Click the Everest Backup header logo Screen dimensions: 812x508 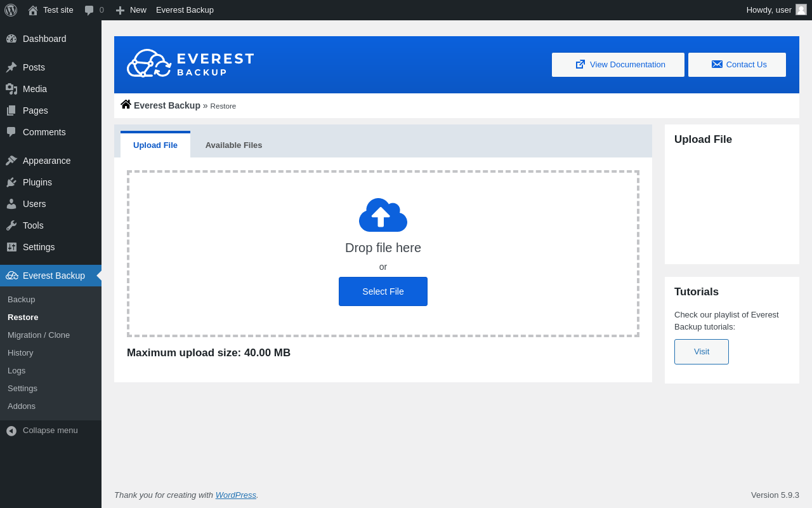(191, 63)
